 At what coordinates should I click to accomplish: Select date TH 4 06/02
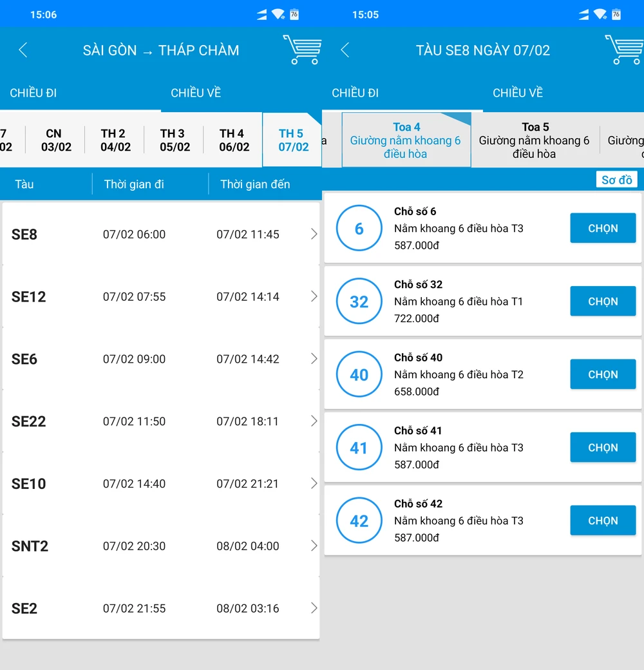[233, 140]
